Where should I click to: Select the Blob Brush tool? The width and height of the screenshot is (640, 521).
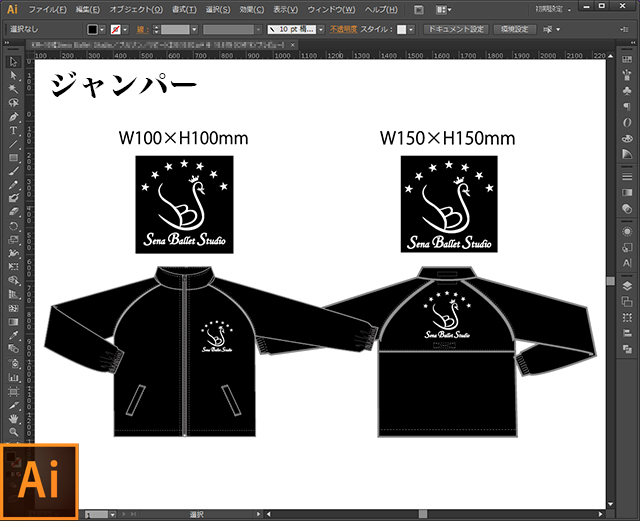(x=13, y=199)
